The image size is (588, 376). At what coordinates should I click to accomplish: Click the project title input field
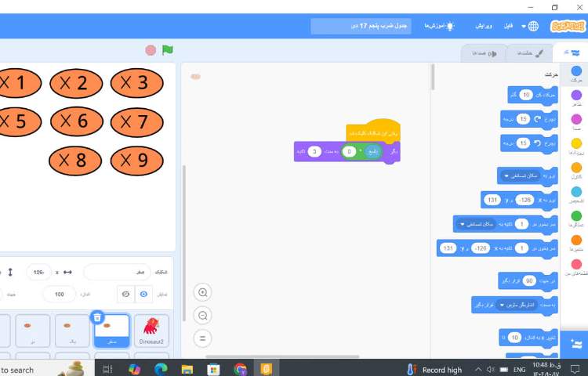(360, 26)
